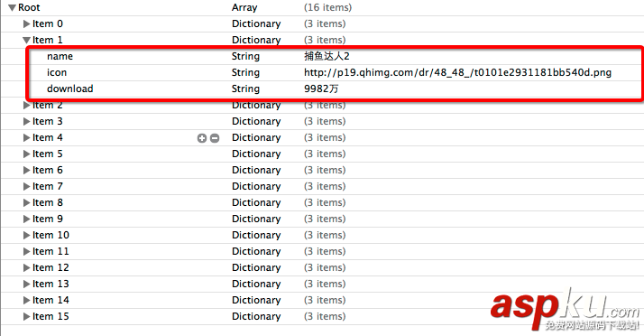Collapse Item 1 disclosure triangle
644x336 pixels.
26,41
